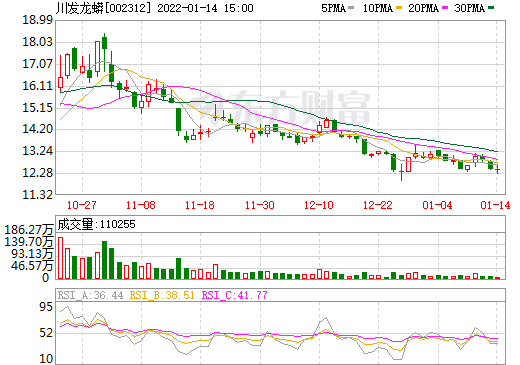520x365 pixels.
Task: Click the 10PMA legend label
Action: [378, 8]
